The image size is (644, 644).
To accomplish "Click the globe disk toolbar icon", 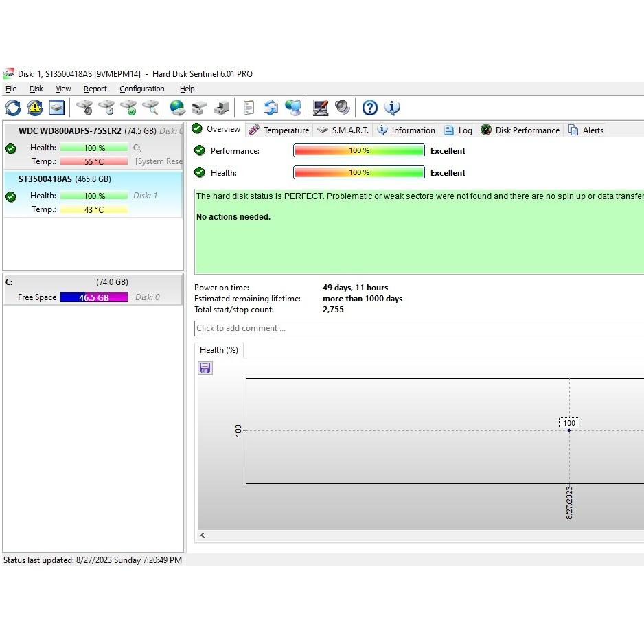I will coord(177,108).
